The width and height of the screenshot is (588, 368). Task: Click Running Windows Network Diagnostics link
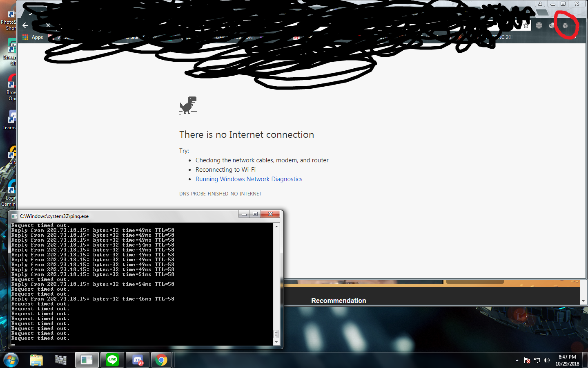click(249, 179)
